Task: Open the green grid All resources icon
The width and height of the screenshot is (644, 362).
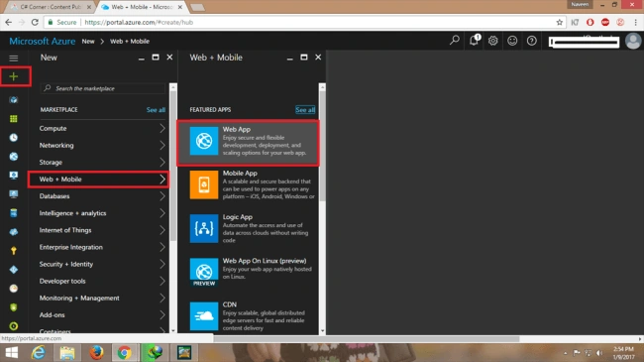Action: tap(14, 119)
